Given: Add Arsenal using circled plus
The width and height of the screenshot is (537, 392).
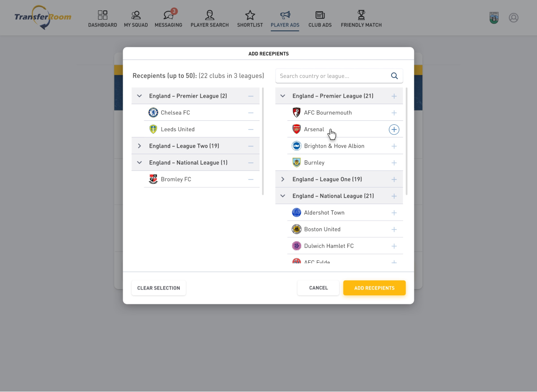Looking at the screenshot, I should (394, 129).
